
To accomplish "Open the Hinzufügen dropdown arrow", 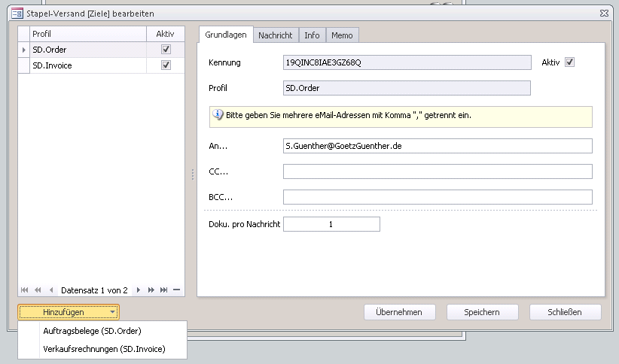I will click(x=112, y=311).
